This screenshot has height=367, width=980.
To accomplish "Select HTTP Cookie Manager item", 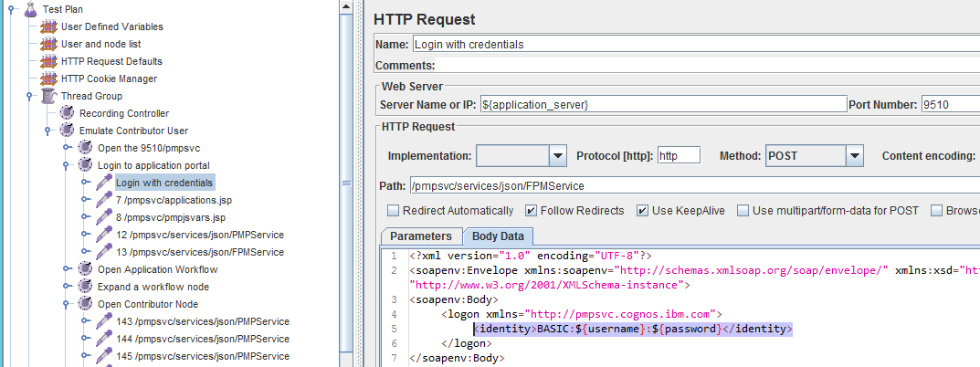I will [109, 79].
